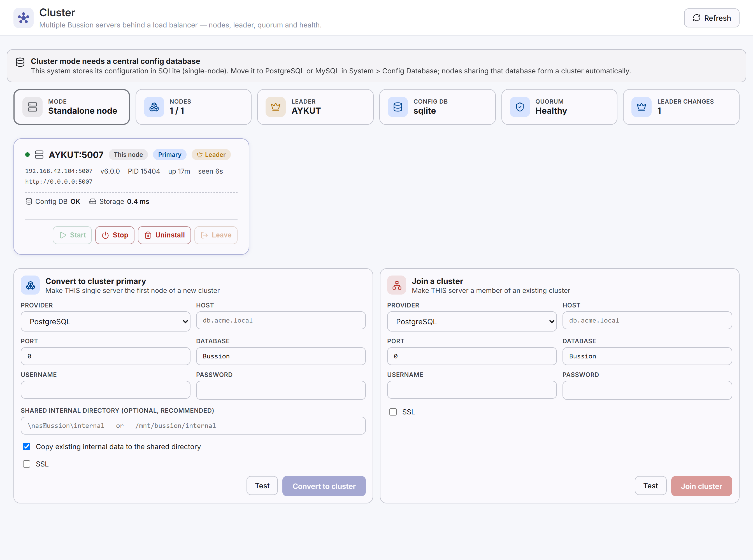This screenshot has width=753, height=560.
Task: Click the drive icon beside Storage 0.4 ms
Action: click(x=93, y=201)
